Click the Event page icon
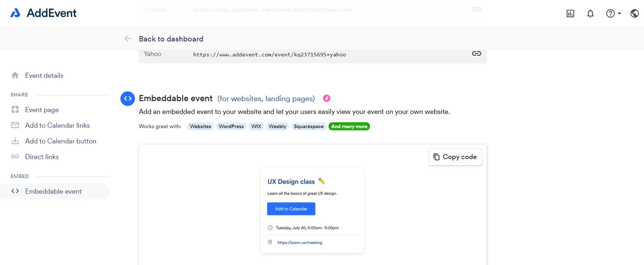Screen dimensions: 644x265 click(15, 110)
